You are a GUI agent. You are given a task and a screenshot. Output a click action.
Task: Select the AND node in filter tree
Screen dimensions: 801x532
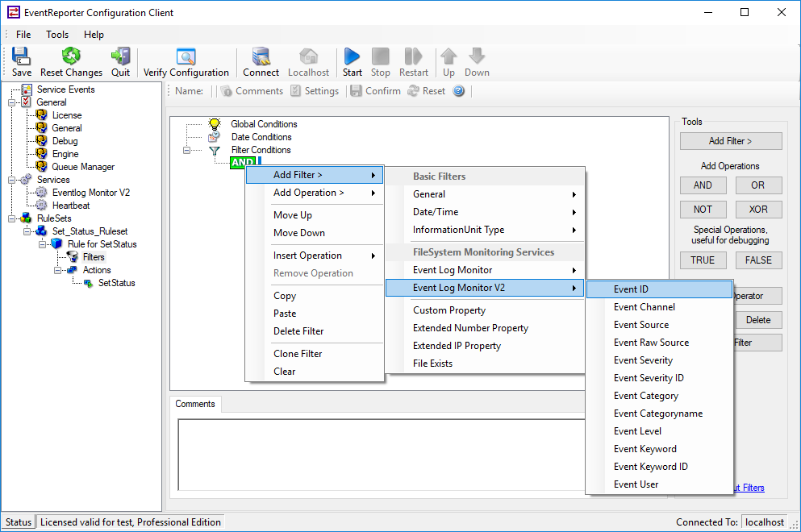pyautogui.click(x=242, y=162)
